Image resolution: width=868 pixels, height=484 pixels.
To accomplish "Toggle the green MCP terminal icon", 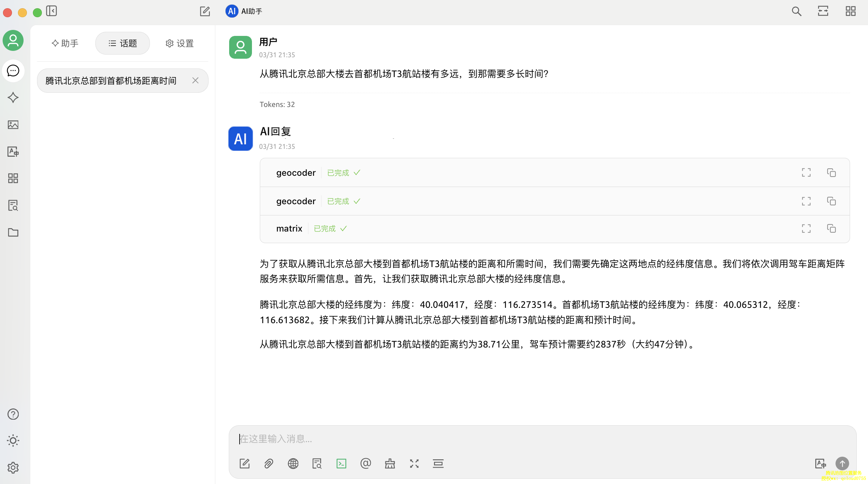I will (x=341, y=464).
